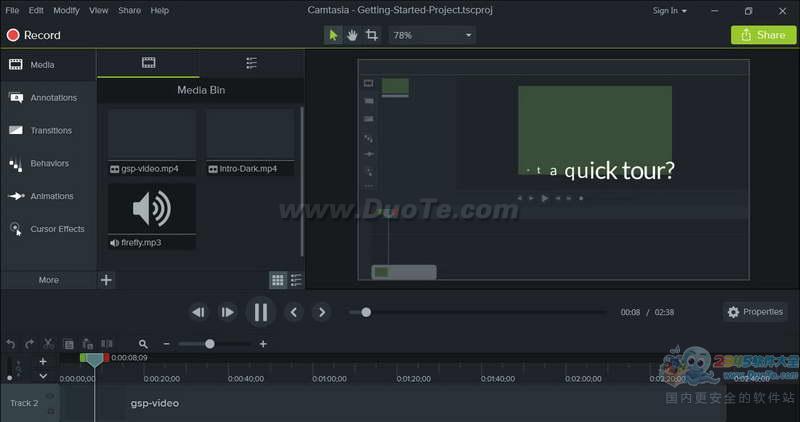This screenshot has width=800, height=422.
Task: Step back one frame
Action: point(198,312)
